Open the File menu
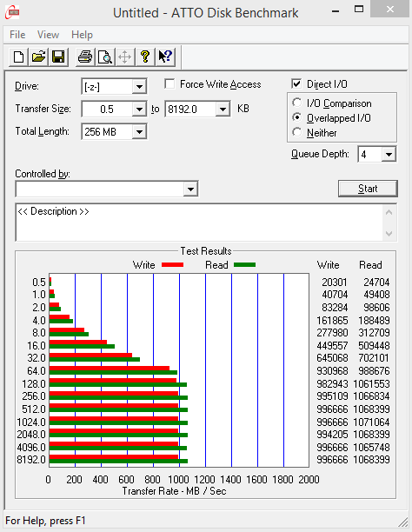 (17, 35)
